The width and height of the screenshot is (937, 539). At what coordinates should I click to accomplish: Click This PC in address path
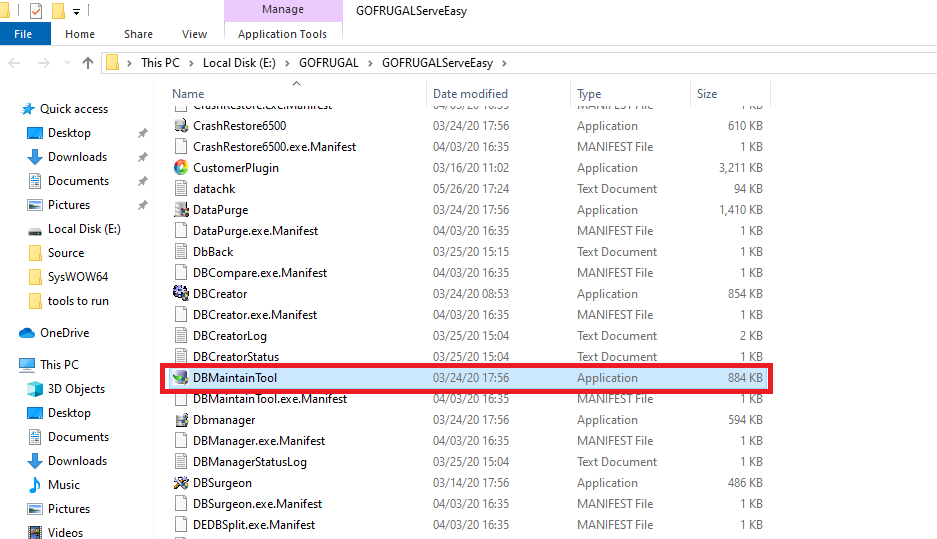pyautogui.click(x=160, y=63)
